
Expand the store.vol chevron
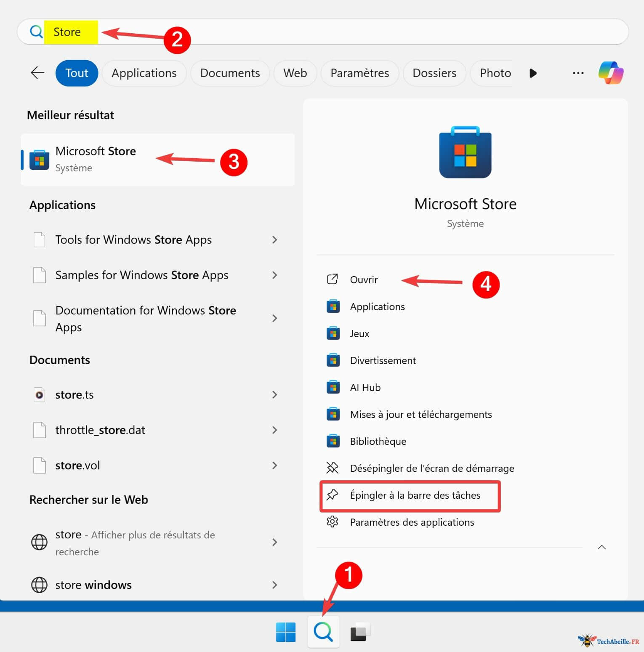point(274,465)
